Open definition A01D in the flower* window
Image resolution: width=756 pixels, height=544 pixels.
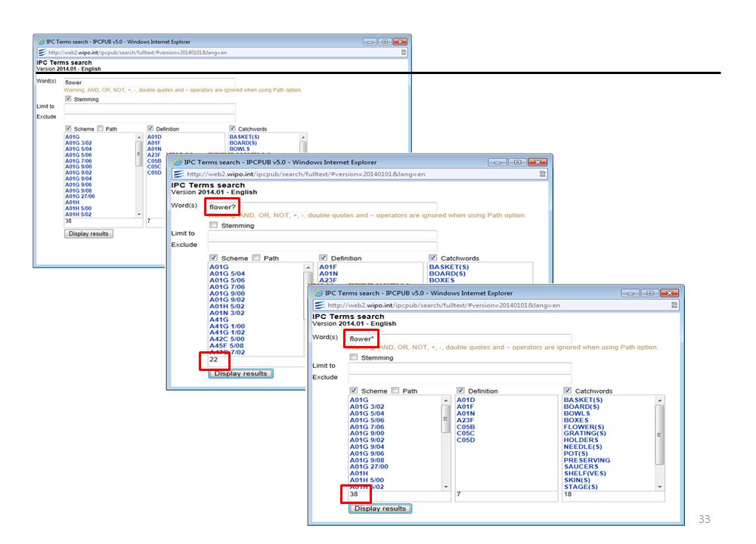click(466, 400)
